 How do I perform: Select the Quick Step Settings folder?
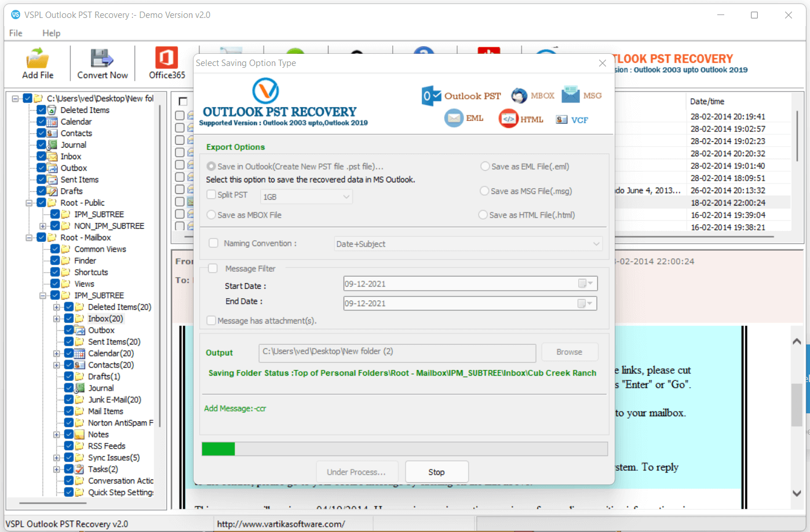[121, 492]
